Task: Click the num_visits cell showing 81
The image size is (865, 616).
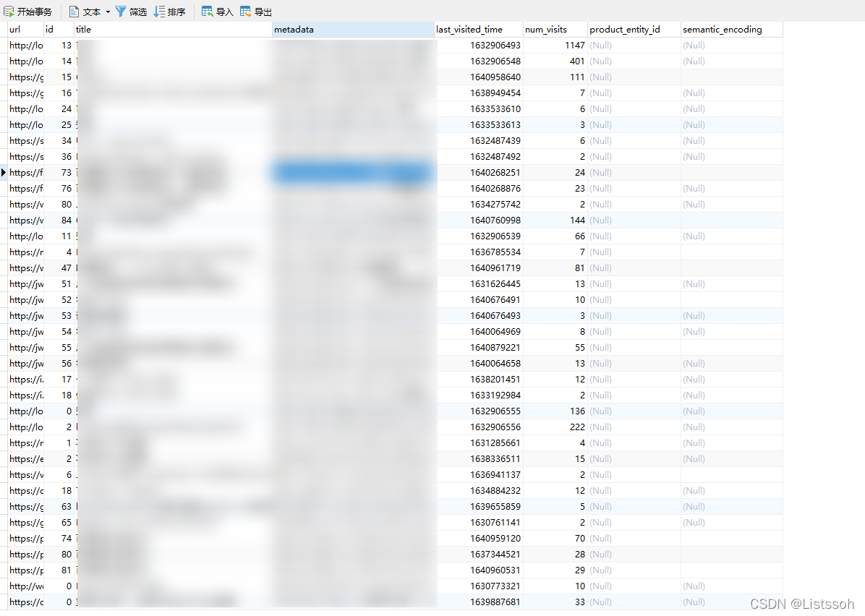Action: pyautogui.click(x=555, y=268)
